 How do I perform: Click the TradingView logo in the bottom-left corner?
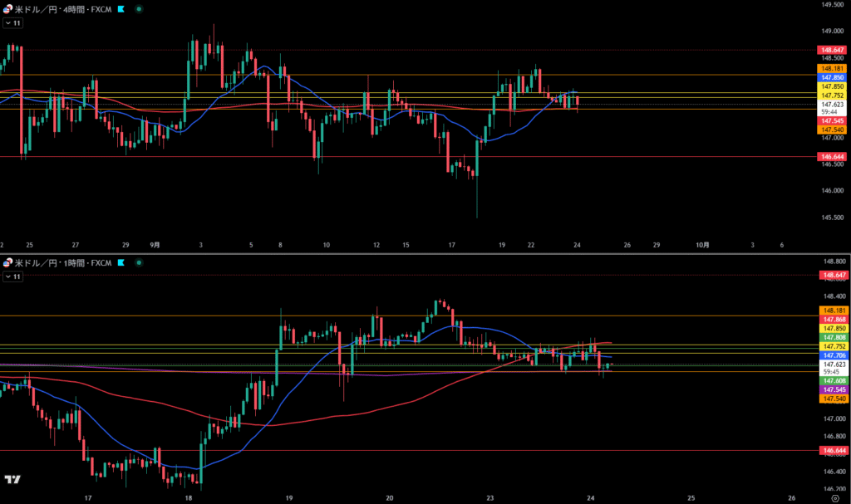12,480
